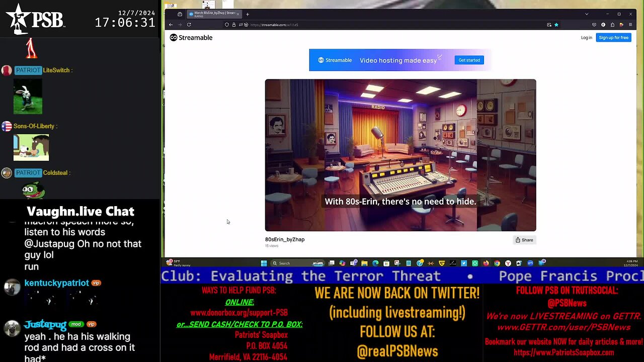Click the taskbar clock showing 4:06 PM
The height and width of the screenshot is (362, 644).
(630, 263)
